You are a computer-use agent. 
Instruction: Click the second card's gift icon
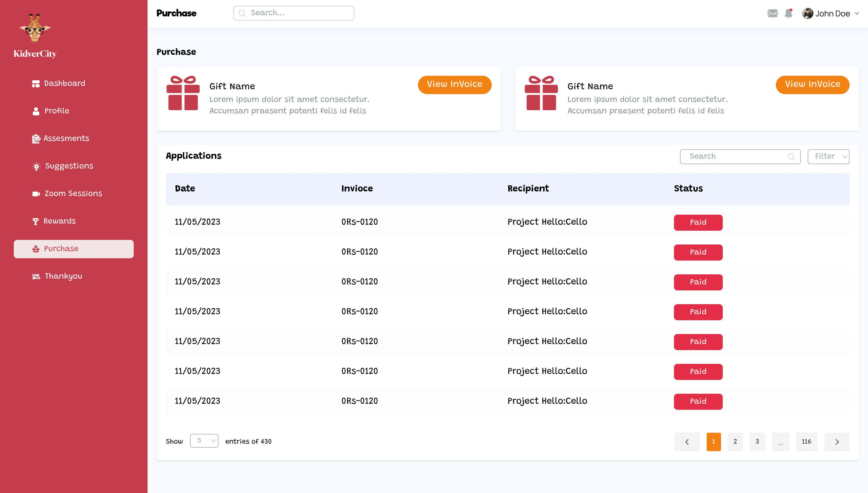(x=541, y=93)
